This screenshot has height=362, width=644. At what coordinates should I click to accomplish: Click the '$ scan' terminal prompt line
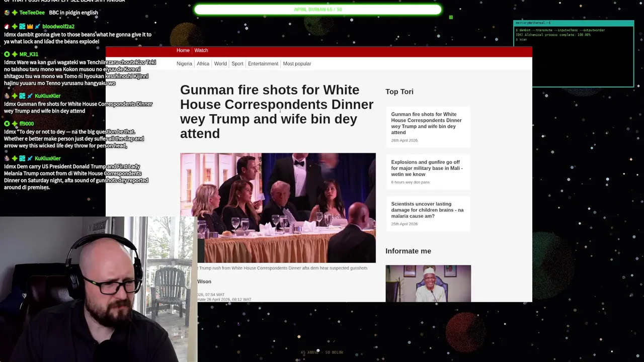[x=521, y=39]
